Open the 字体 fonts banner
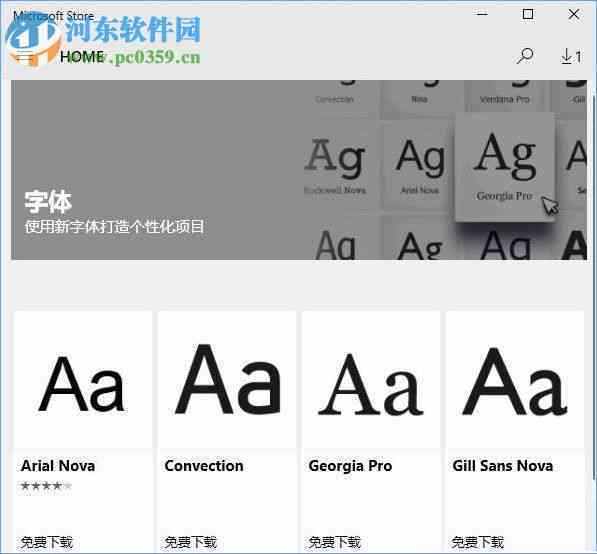 click(299, 170)
